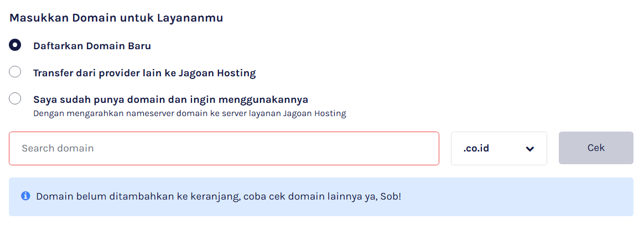Select the Daftarkan Domain Baru radio button
Image resolution: width=644 pixels, height=230 pixels.
(x=15, y=45)
